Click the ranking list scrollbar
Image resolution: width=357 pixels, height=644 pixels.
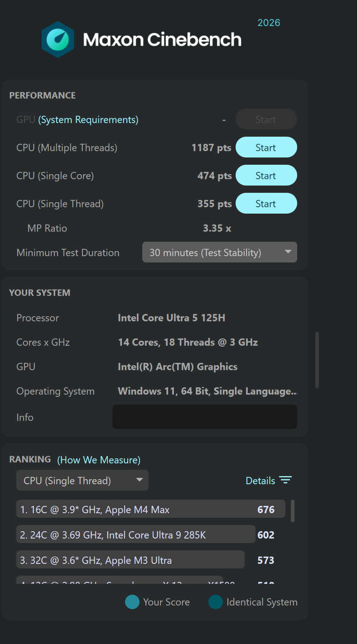pos(293,510)
